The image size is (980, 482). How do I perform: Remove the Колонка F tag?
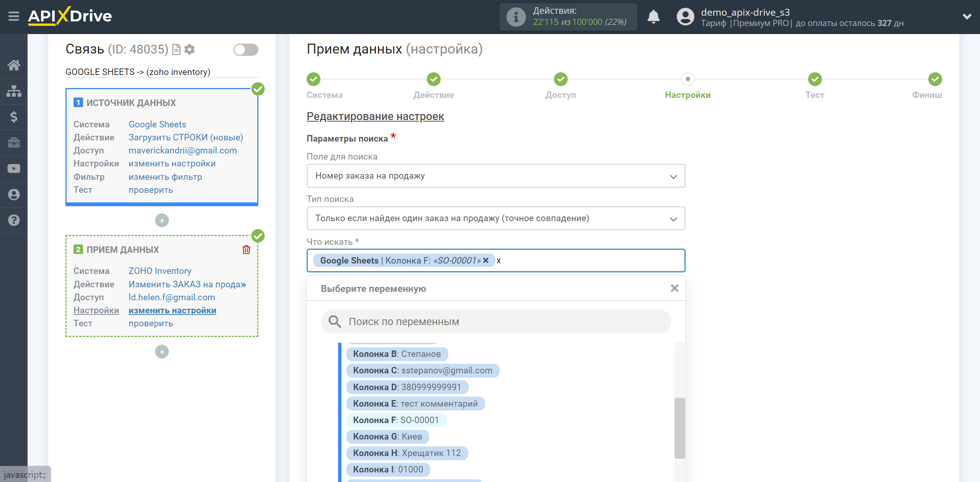tap(486, 261)
